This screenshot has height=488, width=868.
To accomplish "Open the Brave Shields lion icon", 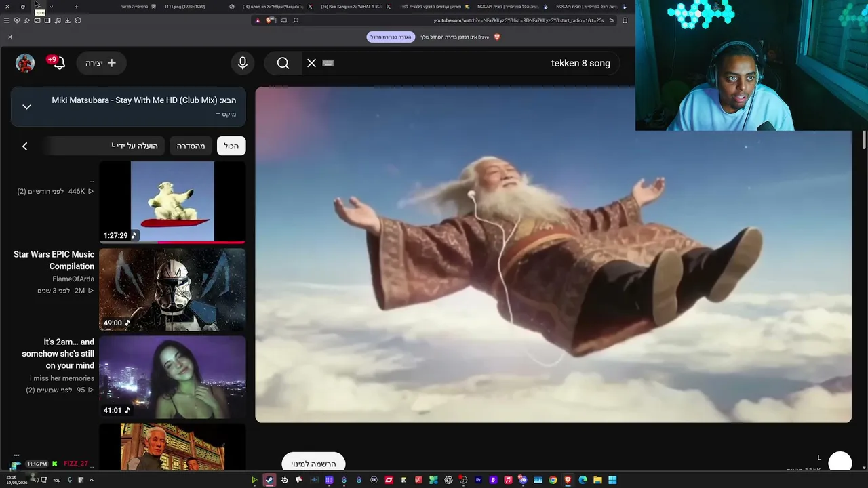I will tap(269, 20).
